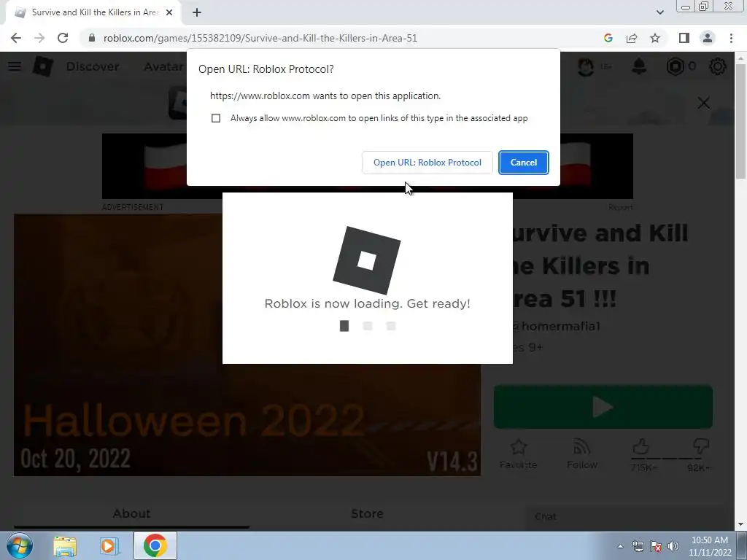This screenshot has width=747, height=560.
Task: Open the browser side panel
Action: click(x=684, y=38)
